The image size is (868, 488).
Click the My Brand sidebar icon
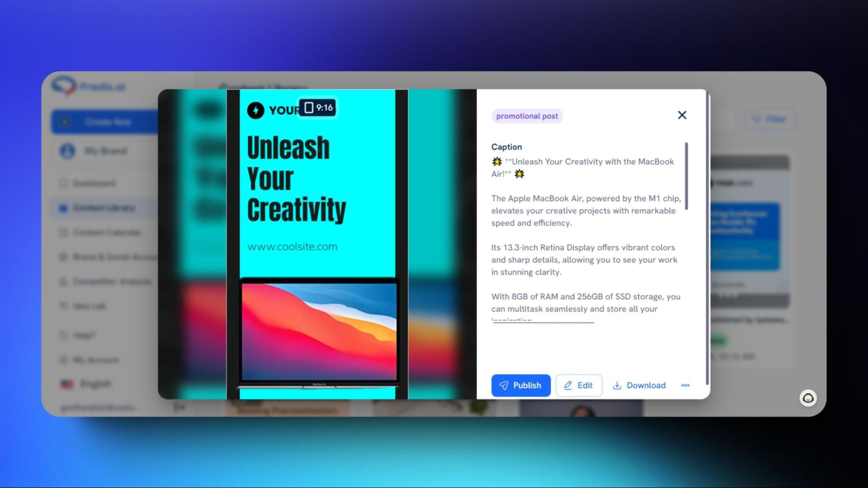coord(67,151)
